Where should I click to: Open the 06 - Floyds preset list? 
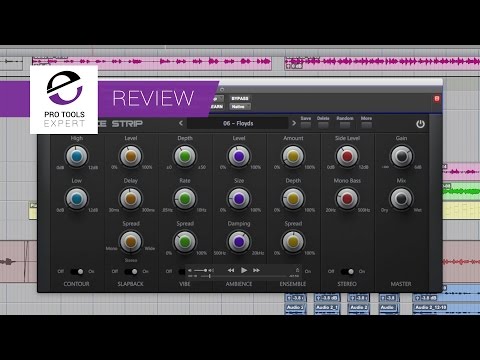coord(238,123)
